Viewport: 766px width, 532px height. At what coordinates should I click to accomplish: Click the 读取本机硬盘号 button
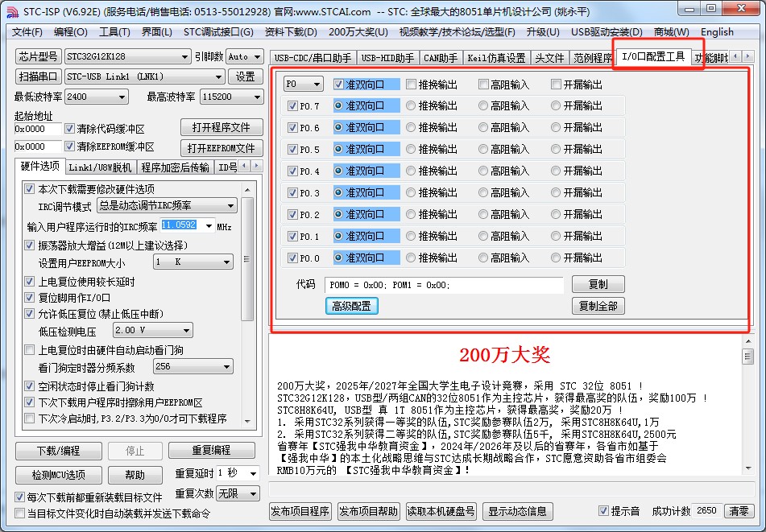tap(441, 512)
